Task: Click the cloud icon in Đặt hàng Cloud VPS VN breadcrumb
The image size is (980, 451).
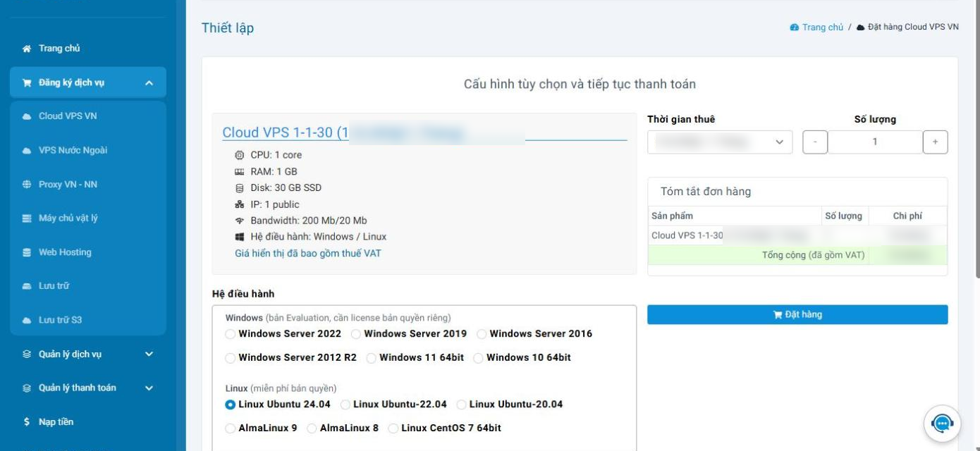Action: (860, 27)
